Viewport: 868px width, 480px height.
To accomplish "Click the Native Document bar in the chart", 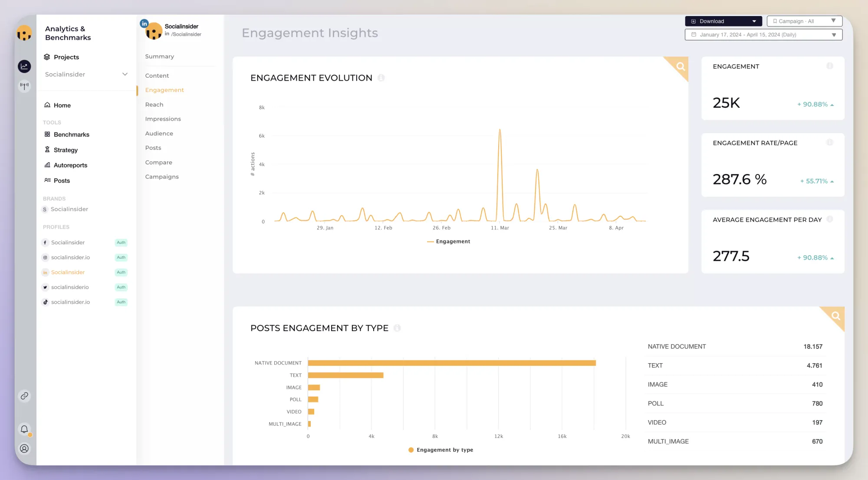I will 452,363.
